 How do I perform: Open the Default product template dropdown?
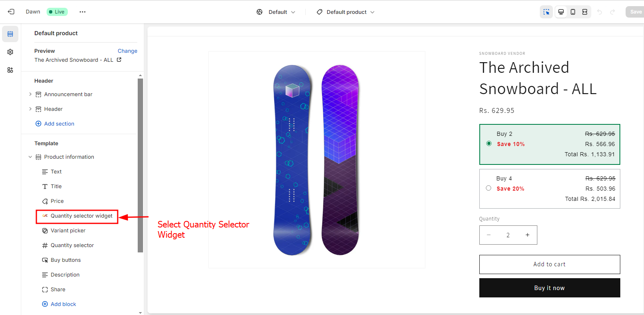click(346, 12)
